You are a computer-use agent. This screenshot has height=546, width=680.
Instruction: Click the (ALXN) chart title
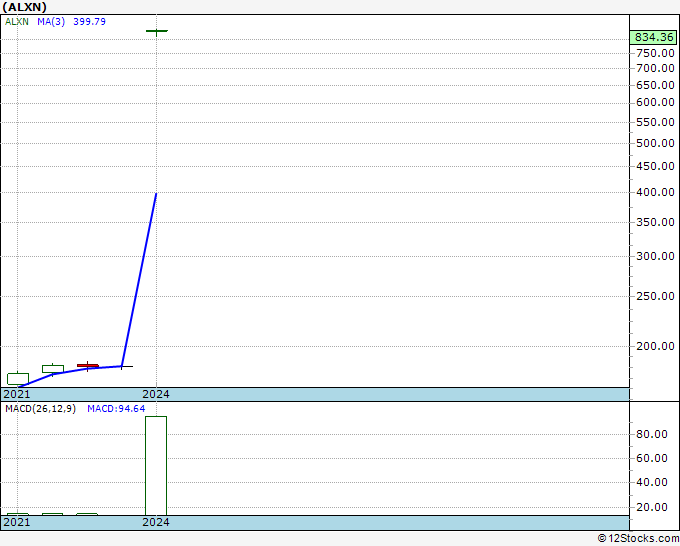click(25, 7)
